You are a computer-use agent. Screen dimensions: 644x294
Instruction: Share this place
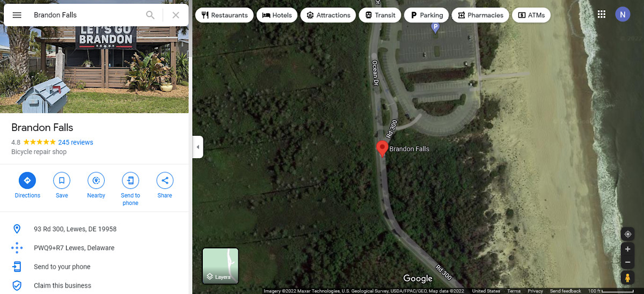[165, 180]
